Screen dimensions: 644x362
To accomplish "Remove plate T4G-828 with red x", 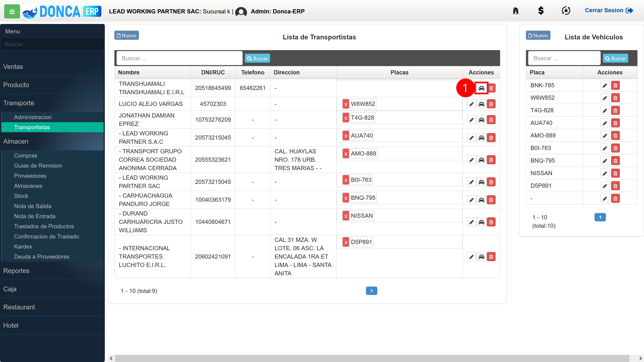I will point(345,118).
